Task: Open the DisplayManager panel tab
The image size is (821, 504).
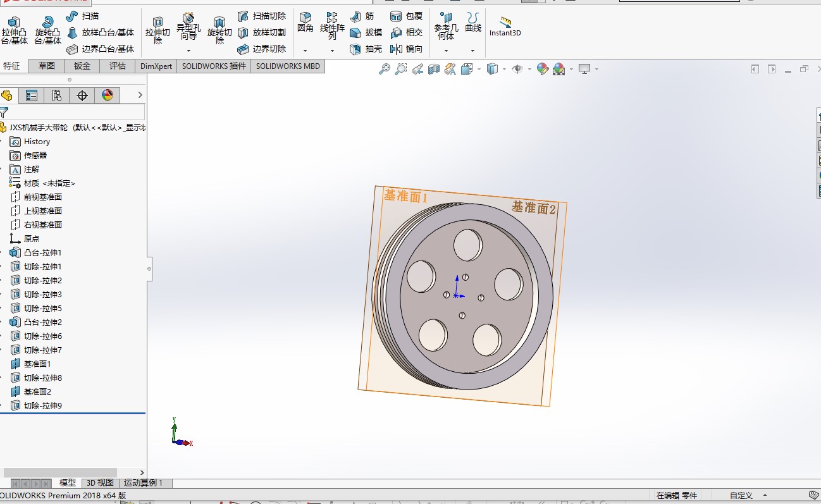Action: click(108, 95)
